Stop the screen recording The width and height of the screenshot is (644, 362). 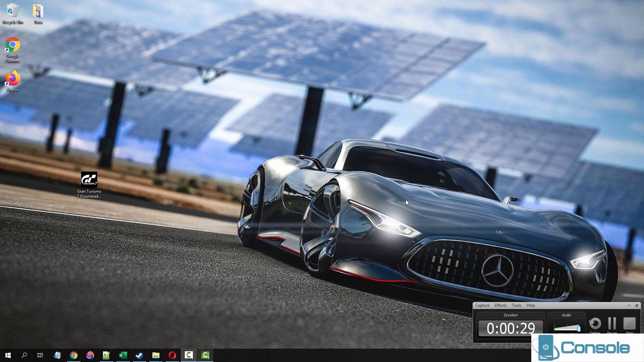[x=629, y=324]
